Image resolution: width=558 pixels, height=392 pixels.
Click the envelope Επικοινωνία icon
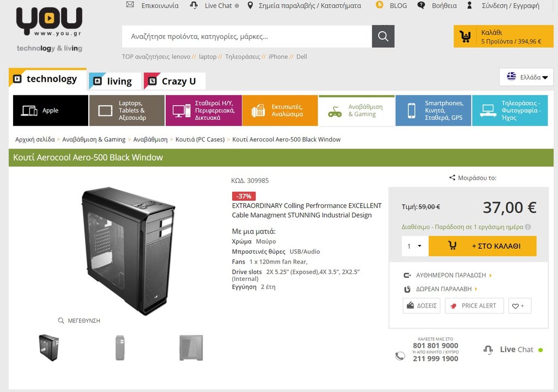pos(130,5)
